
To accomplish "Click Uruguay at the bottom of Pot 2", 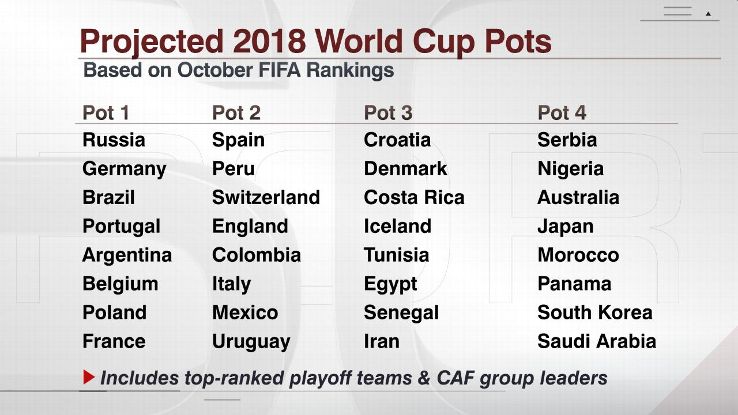I will point(250,341).
